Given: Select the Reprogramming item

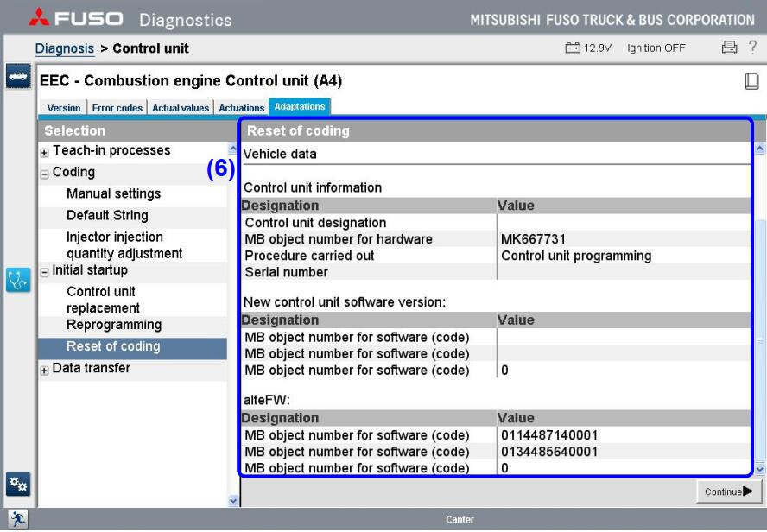Looking at the screenshot, I should [x=114, y=325].
